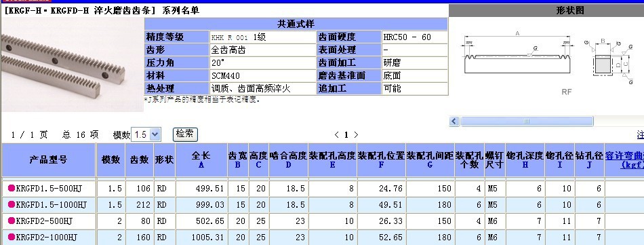This screenshot has height=245, width=644.
Task: Click the pink dot beside KRGFD2-1000HJ
Action: 12,237
